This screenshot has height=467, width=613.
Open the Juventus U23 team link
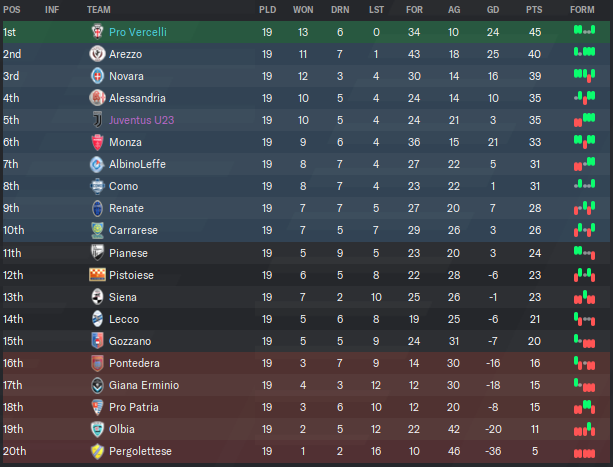[142, 120]
